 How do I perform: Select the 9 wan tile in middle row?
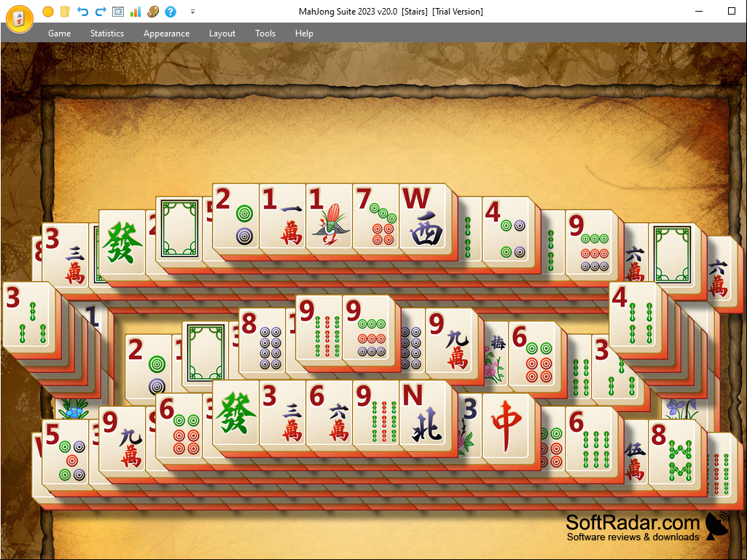click(x=450, y=342)
